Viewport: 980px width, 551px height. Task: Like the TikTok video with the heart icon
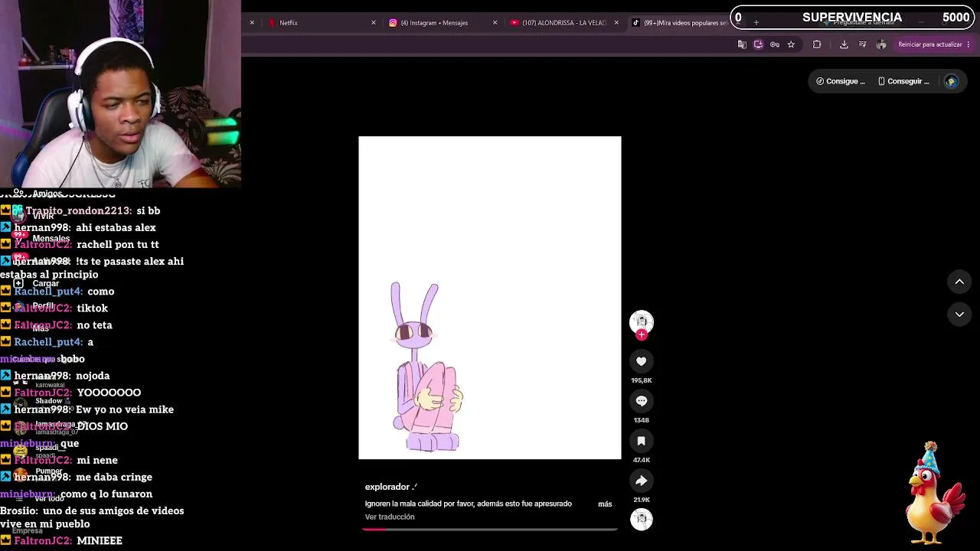(642, 361)
